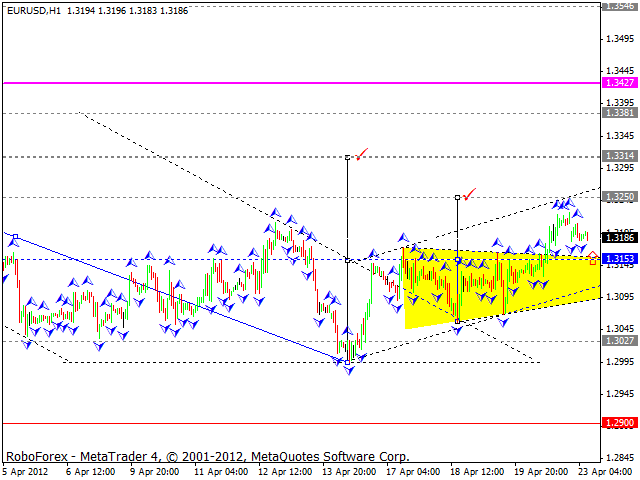Select the red arrow marker near 1.3153

point(593,258)
